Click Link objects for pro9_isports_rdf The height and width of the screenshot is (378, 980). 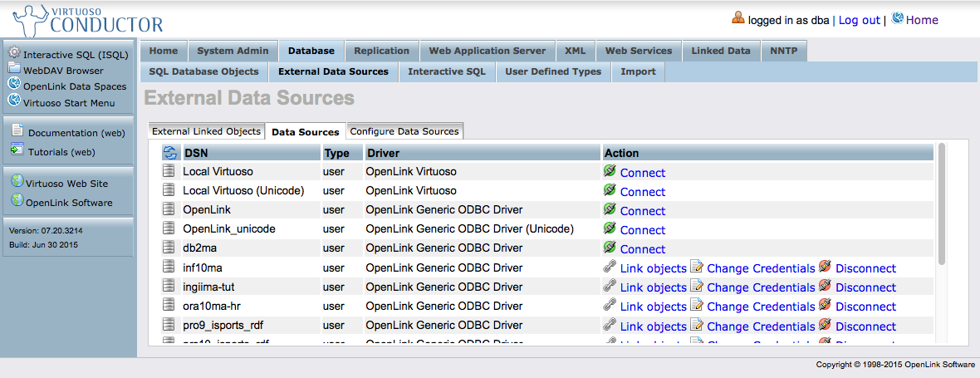(x=653, y=326)
